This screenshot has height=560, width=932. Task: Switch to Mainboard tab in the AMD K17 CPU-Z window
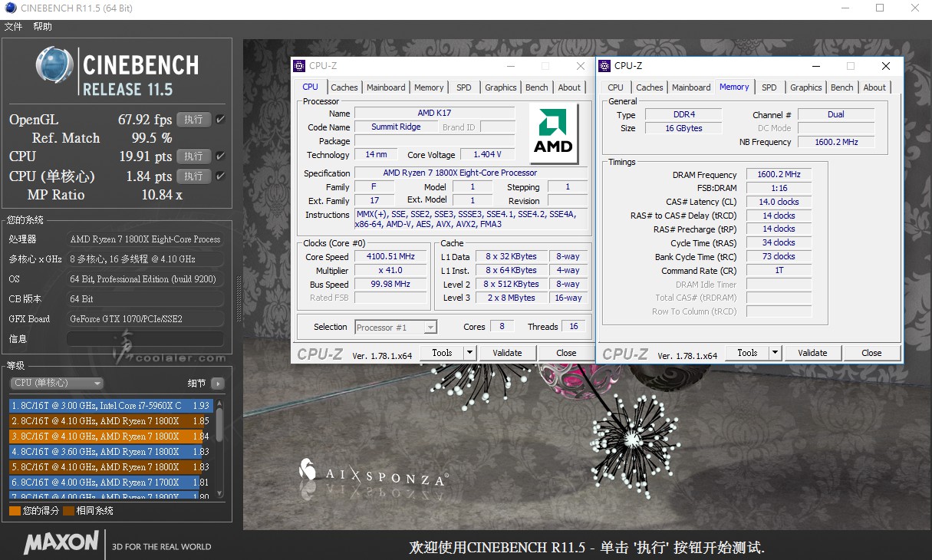coord(386,87)
